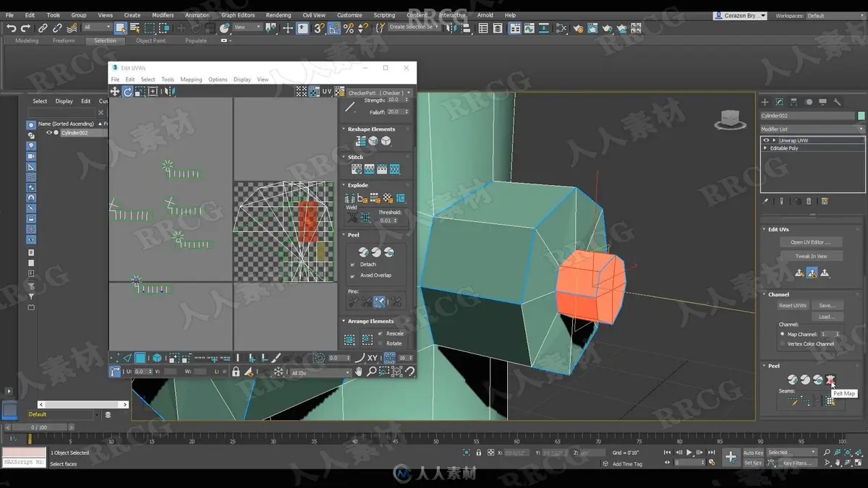This screenshot has width=868, height=488.
Task: Expand the Editable Poly stack entry
Action: (x=766, y=148)
